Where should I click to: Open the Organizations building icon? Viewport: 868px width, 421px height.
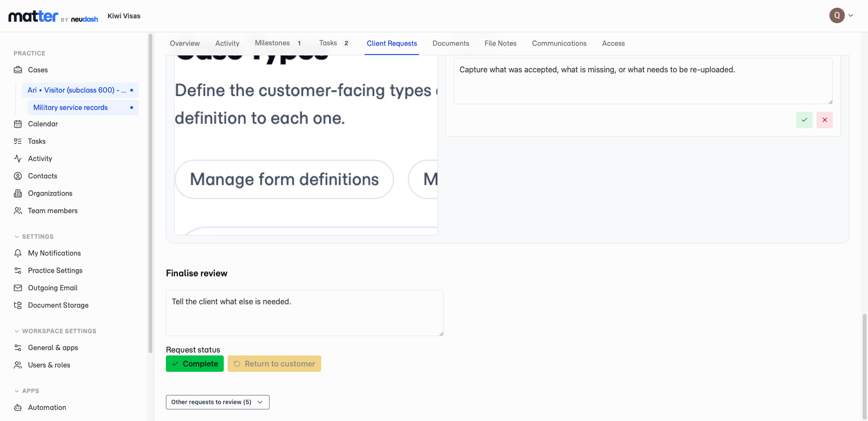point(18,193)
